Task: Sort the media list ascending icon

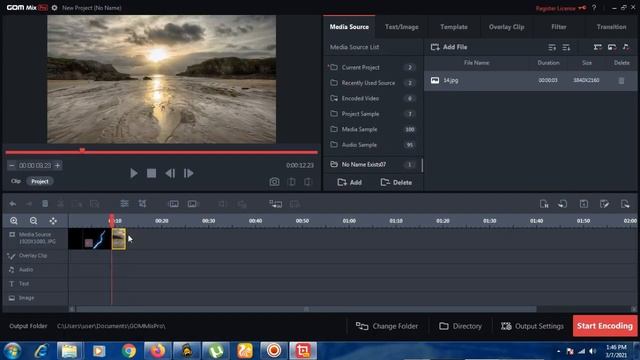Action: pyautogui.click(x=552, y=47)
